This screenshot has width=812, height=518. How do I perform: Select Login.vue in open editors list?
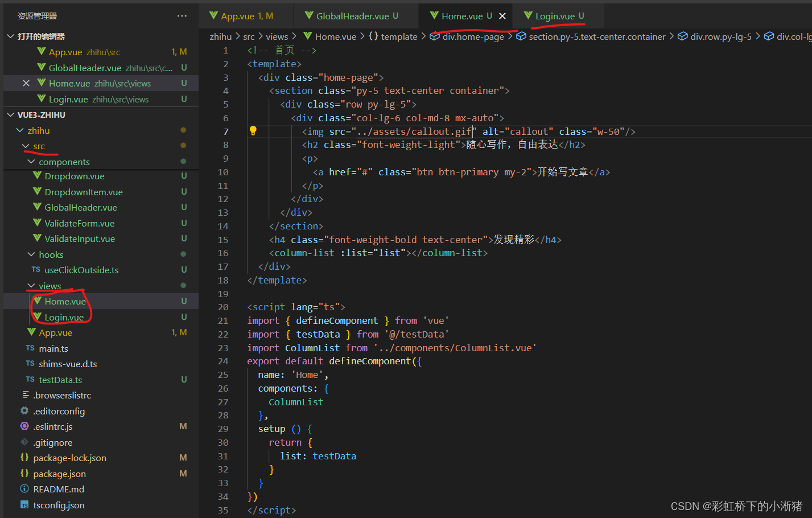pyautogui.click(x=101, y=99)
